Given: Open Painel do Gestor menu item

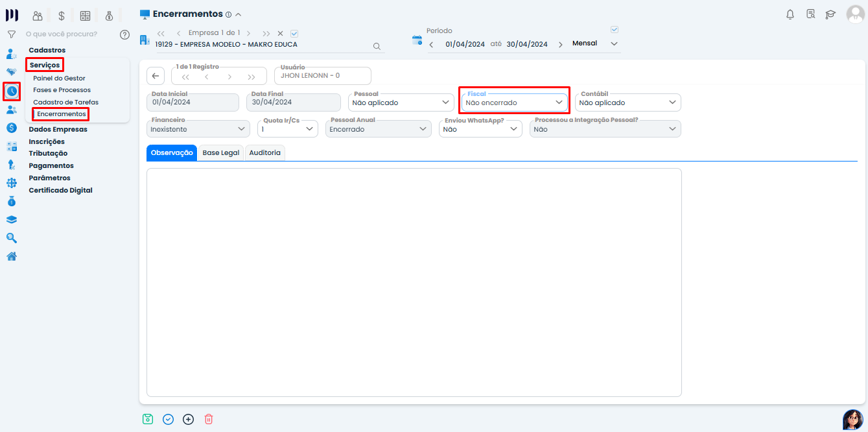Looking at the screenshot, I should coord(59,78).
